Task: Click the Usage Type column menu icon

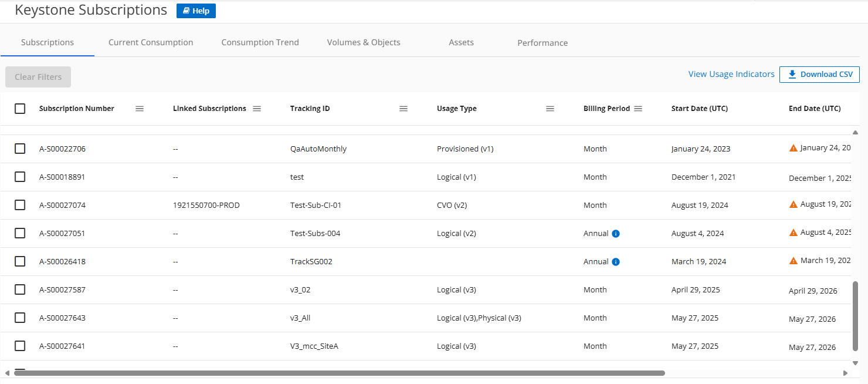Action: point(550,109)
